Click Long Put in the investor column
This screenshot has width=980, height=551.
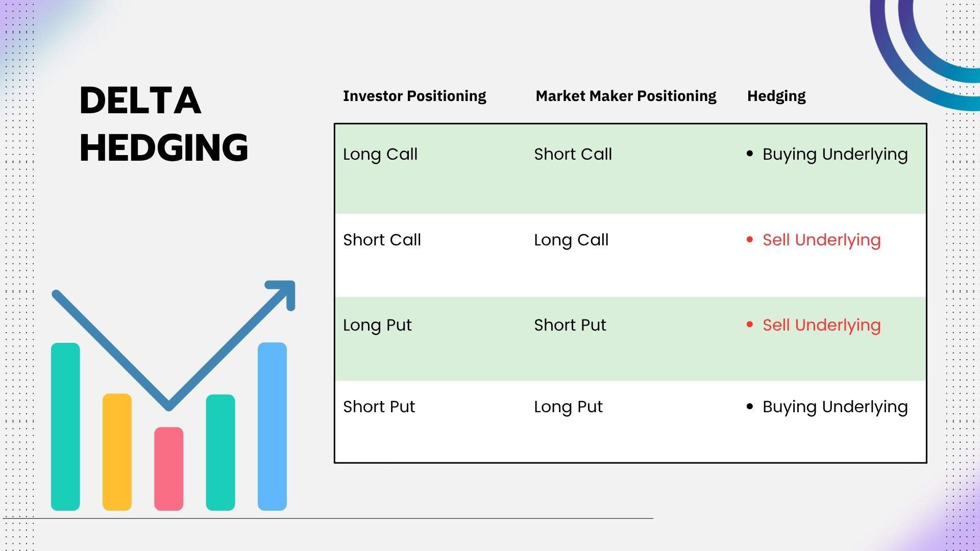pos(377,325)
